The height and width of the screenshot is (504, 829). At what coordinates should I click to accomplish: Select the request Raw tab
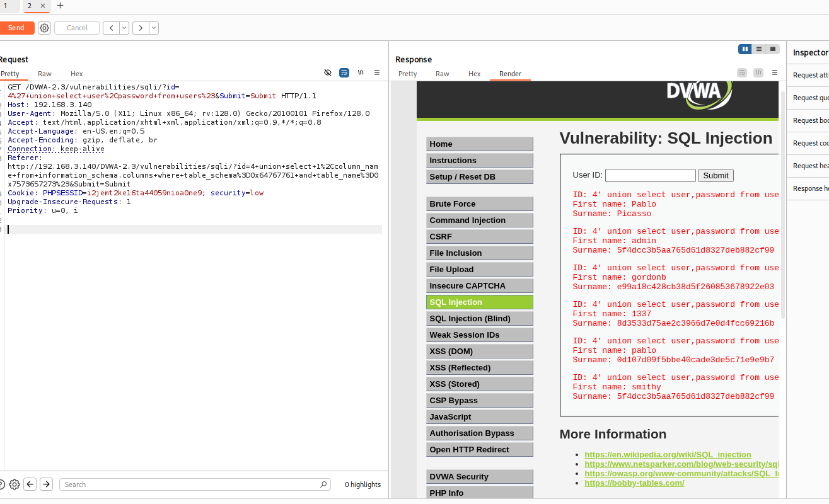45,74
